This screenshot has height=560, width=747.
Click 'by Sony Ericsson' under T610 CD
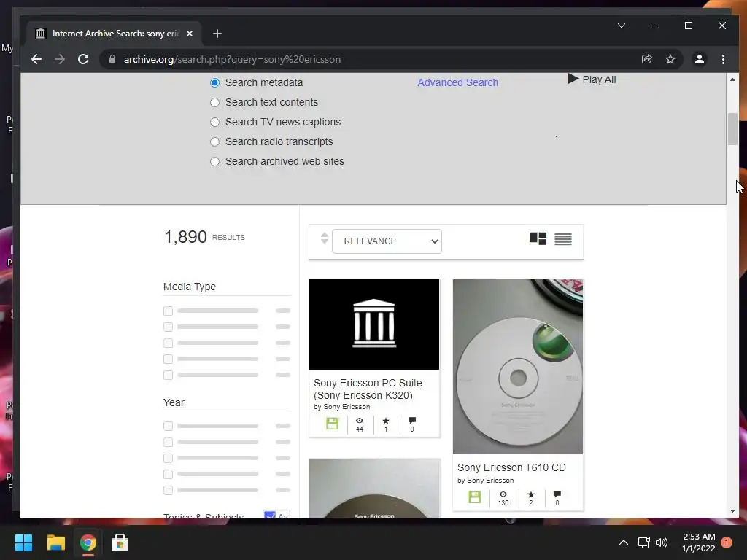(485, 481)
